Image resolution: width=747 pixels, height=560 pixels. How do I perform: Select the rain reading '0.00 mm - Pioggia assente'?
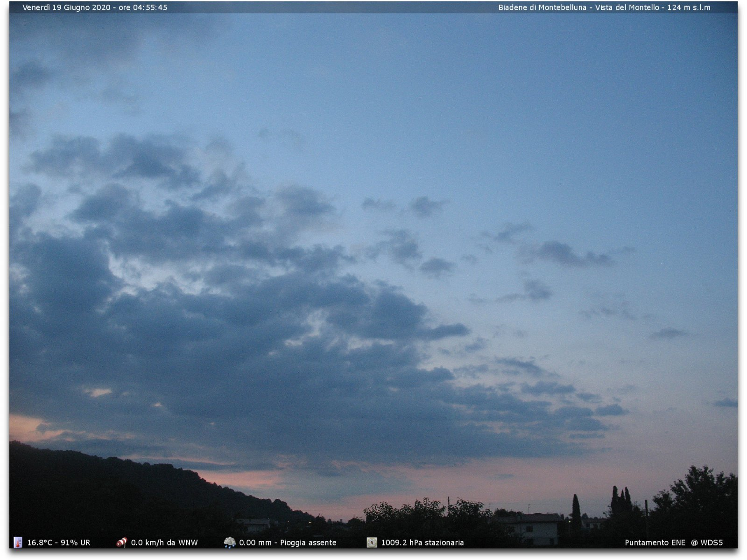point(288,543)
